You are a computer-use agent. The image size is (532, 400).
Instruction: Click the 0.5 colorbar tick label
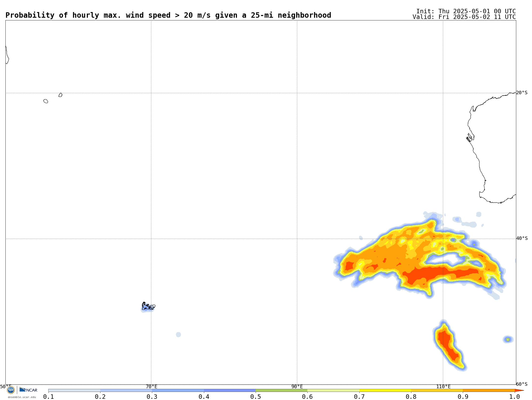pyautogui.click(x=256, y=397)
